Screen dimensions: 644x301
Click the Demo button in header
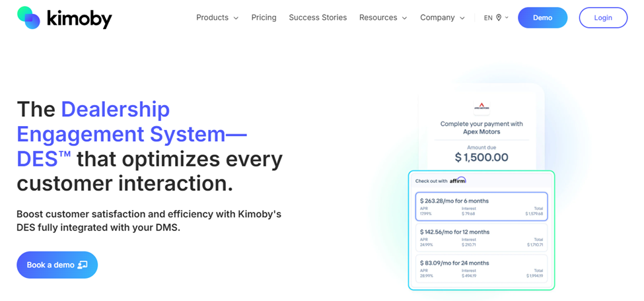[x=542, y=18]
